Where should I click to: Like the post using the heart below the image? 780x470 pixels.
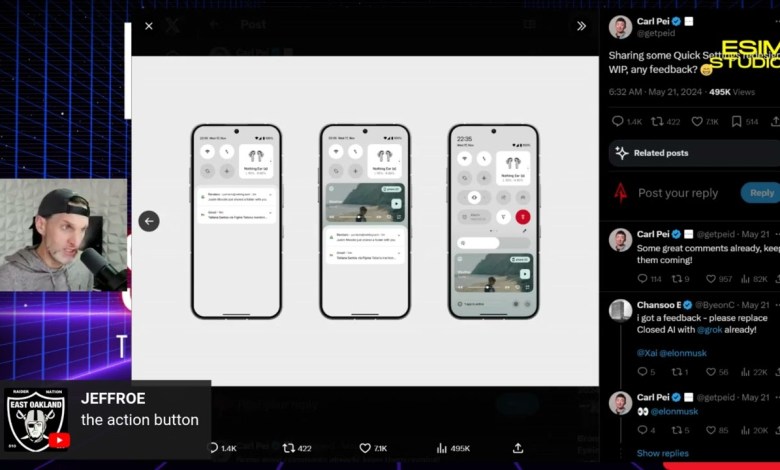tap(365, 448)
